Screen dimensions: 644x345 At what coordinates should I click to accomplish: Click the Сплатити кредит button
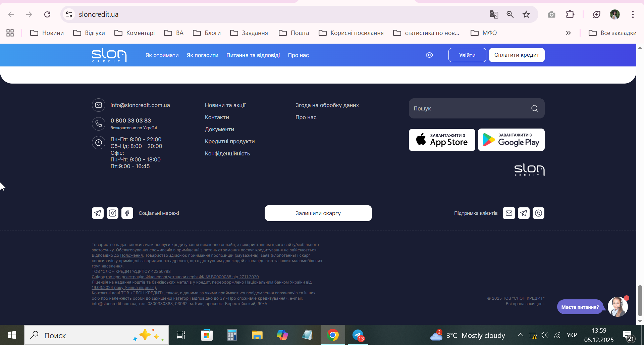pyautogui.click(x=517, y=55)
